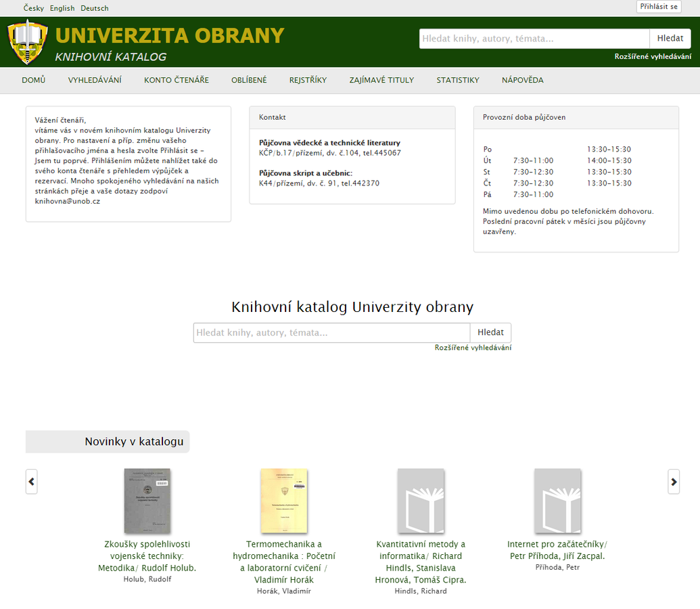The height and width of the screenshot is (609, 700).
Task: Open the STATISTIKY menu item
Action: coord(458,80)
